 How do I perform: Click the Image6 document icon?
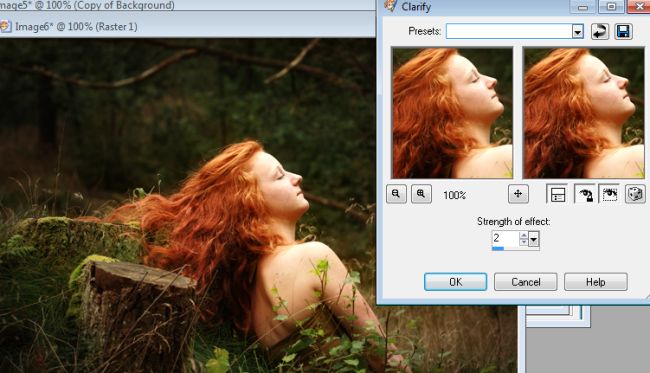(x=5, y=27)
